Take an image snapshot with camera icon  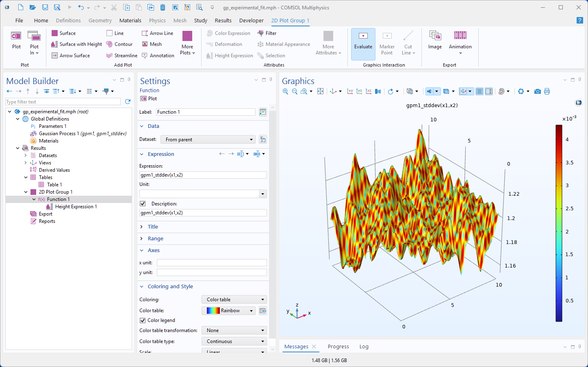pos(537,91)
